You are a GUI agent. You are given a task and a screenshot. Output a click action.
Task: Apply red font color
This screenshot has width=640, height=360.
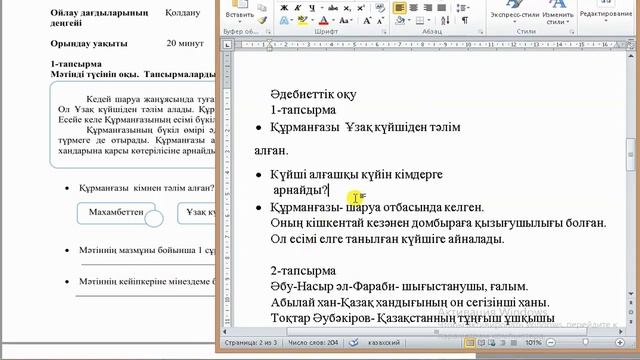(x=324, y=20)
